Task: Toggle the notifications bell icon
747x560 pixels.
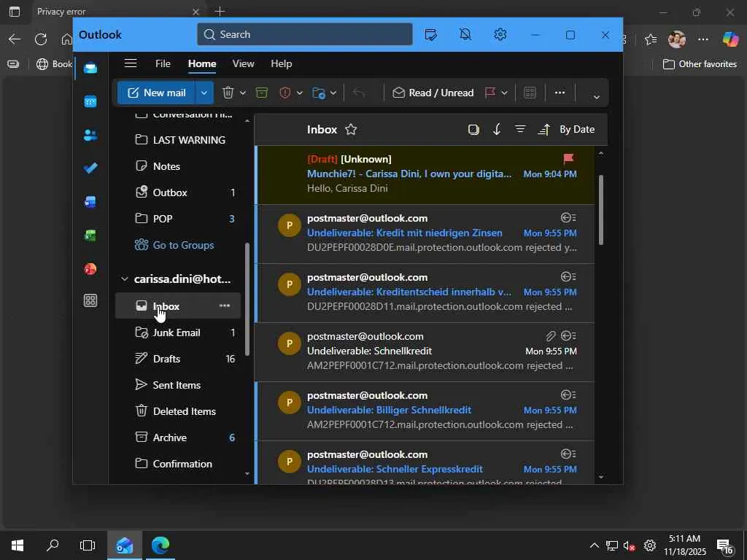Action: click(465, 34)
